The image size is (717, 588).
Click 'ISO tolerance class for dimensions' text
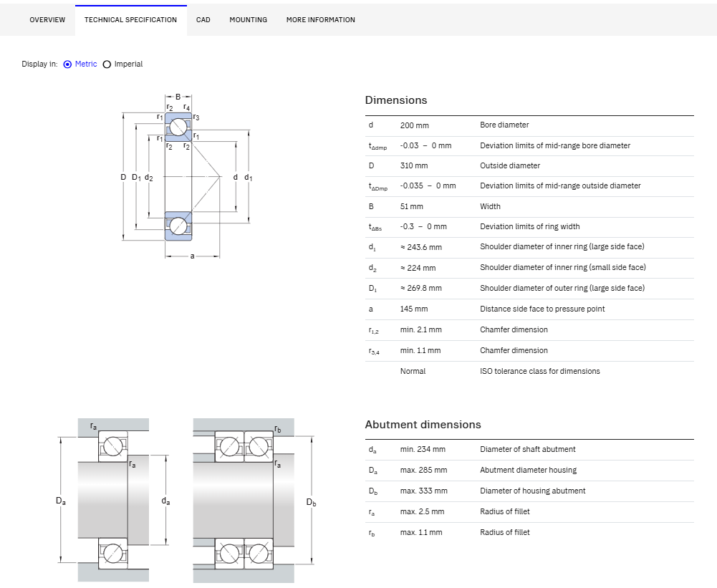(x=540, y=371)
